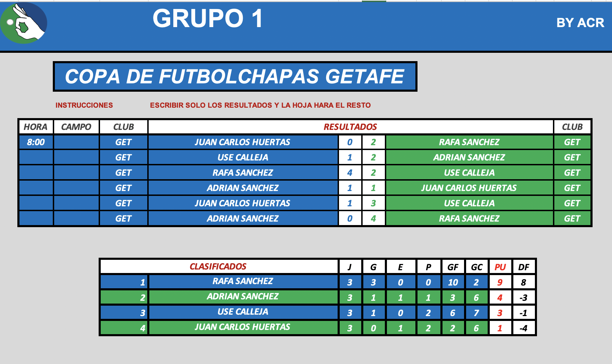The image size is (612, 364).
Task: Click the HORA column header
Action: pos(36,127)
